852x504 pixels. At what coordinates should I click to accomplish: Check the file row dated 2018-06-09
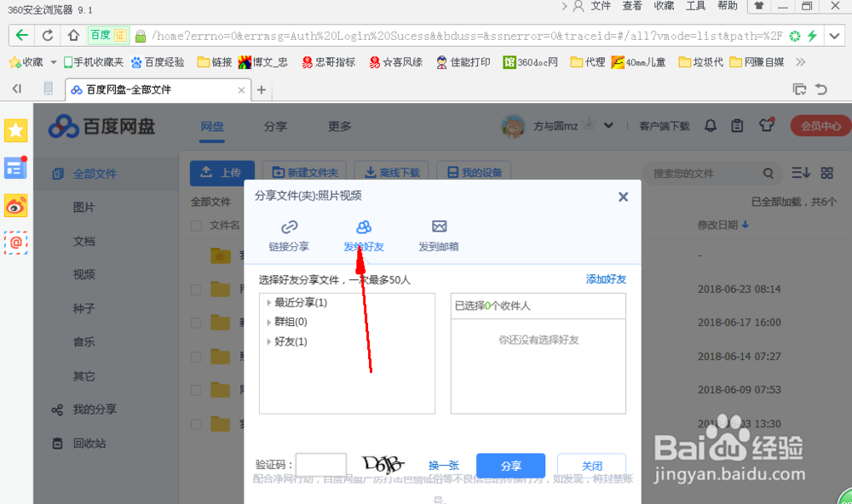pos(196,391)
